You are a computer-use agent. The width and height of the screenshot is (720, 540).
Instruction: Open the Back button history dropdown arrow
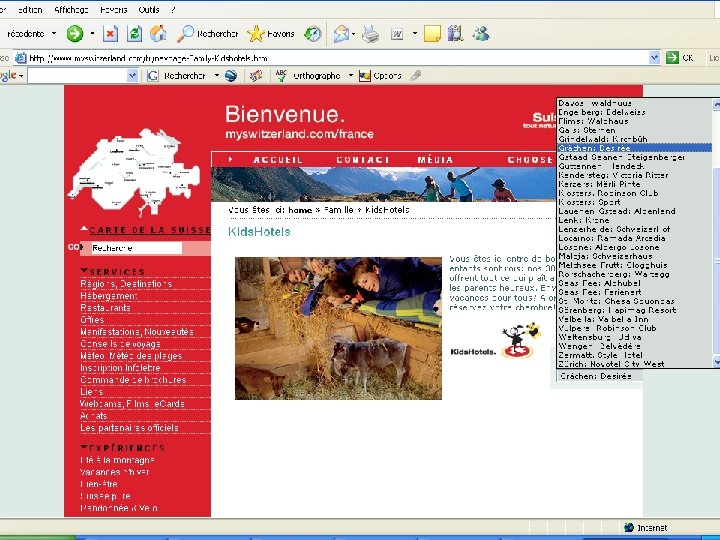(54, 34)
